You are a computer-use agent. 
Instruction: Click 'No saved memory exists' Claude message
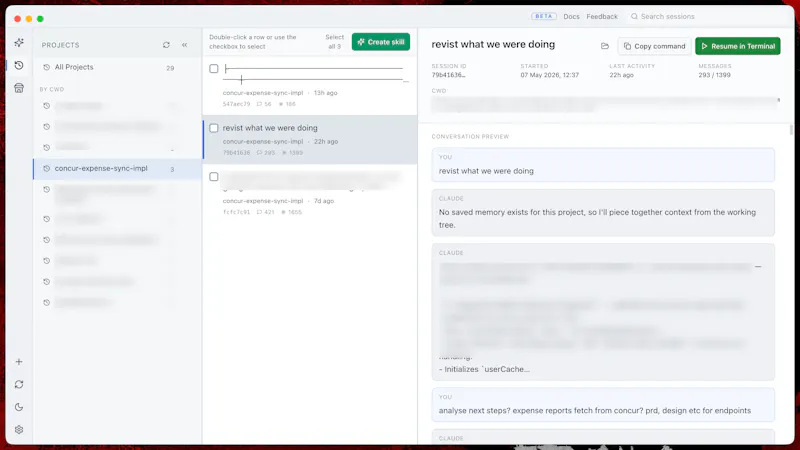click(603, 213)
